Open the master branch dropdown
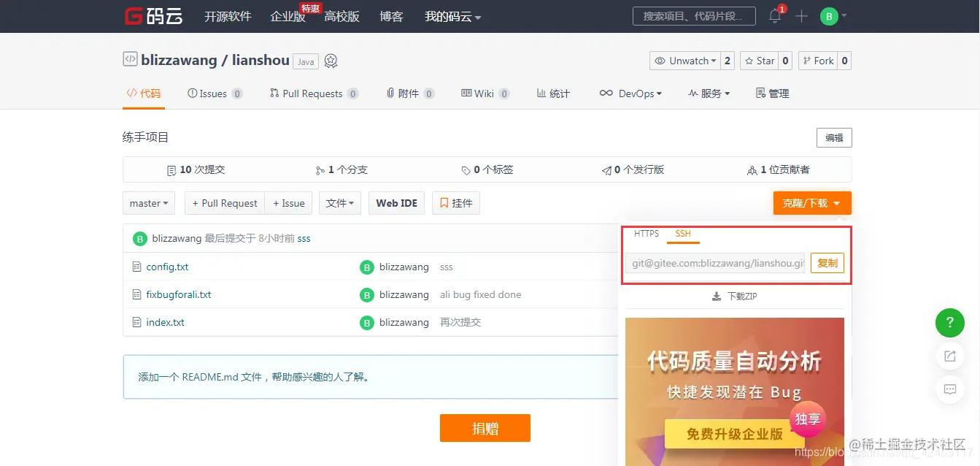980x466 pixels. 149,203
